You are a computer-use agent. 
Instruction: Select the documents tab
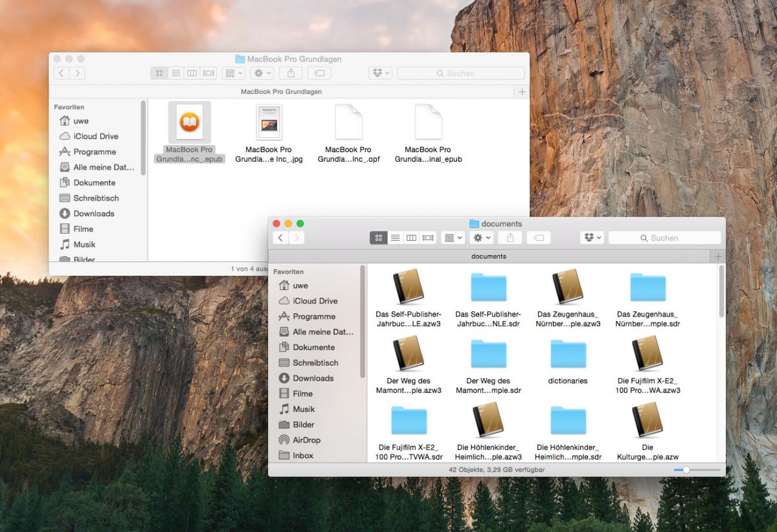pyautogui.click(x=490, y=256)
